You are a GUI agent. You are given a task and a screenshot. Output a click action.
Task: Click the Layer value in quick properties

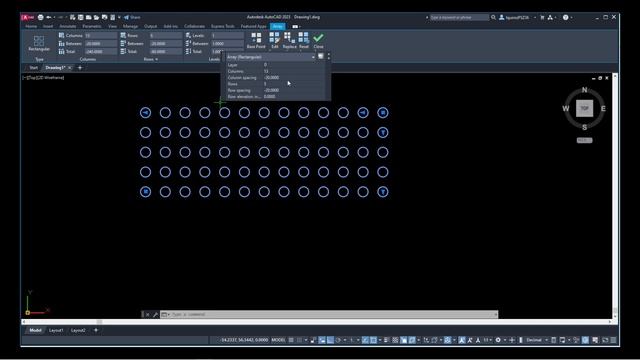265,65
